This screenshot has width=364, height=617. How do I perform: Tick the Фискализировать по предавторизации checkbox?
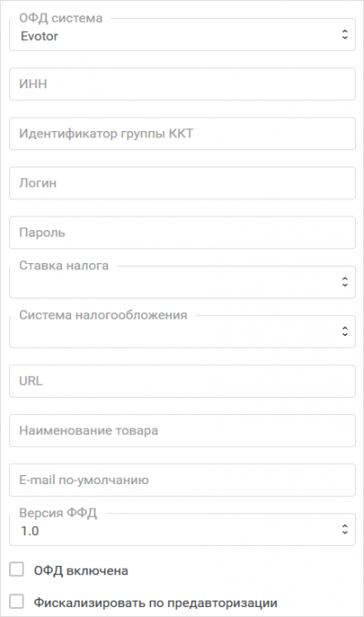tap(16, 602)
